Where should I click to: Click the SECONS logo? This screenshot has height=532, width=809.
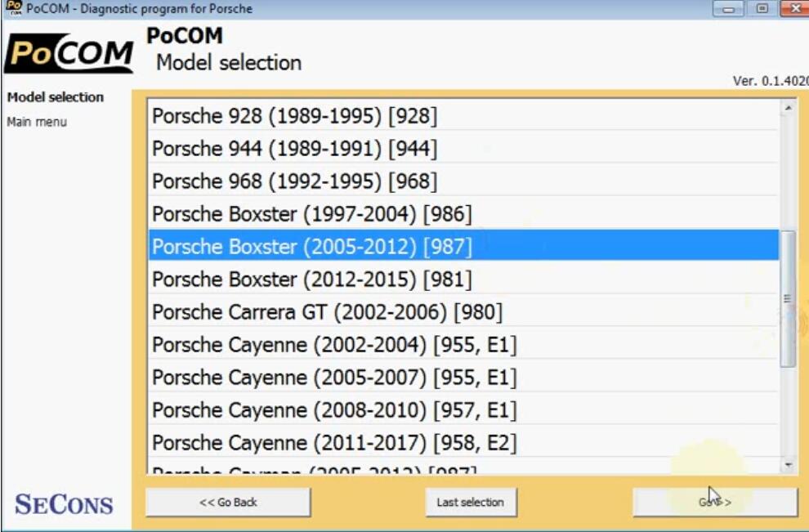click(x=64, y=504)
